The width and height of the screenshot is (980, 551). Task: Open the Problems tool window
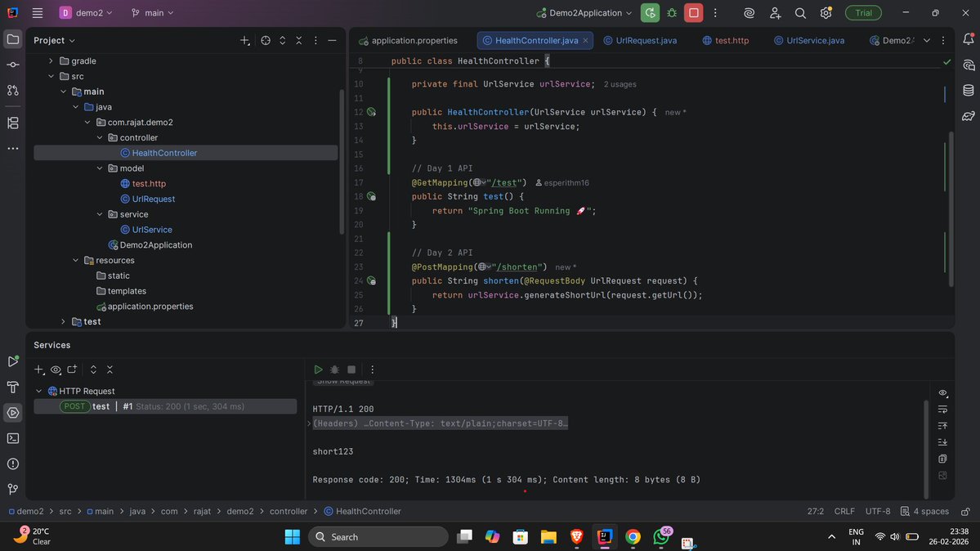[x=12, y=464]
